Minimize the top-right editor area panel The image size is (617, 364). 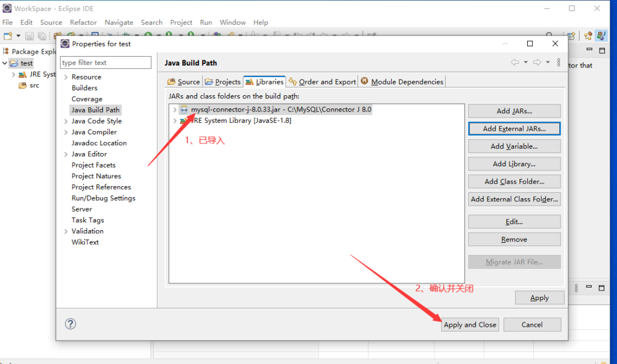[589, 49]
